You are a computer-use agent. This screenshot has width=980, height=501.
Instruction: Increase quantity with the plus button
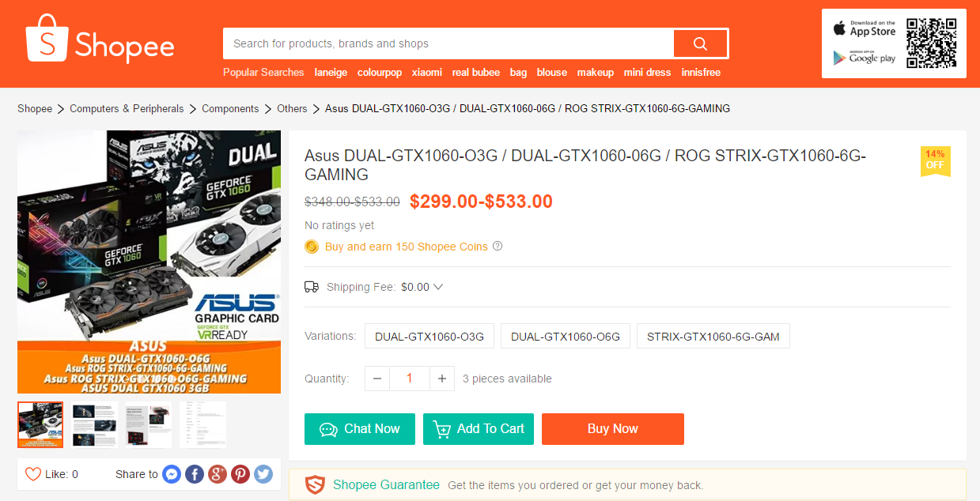[x=441, y=379]
